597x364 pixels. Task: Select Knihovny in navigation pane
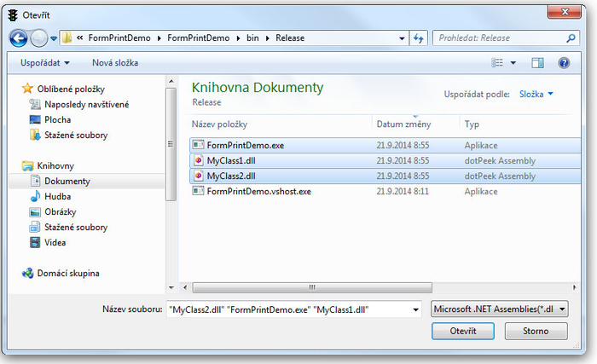tap(55, 165)
